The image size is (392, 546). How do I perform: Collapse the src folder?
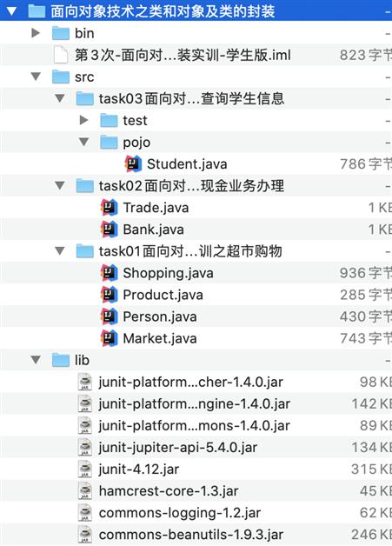tap(36, 77)
